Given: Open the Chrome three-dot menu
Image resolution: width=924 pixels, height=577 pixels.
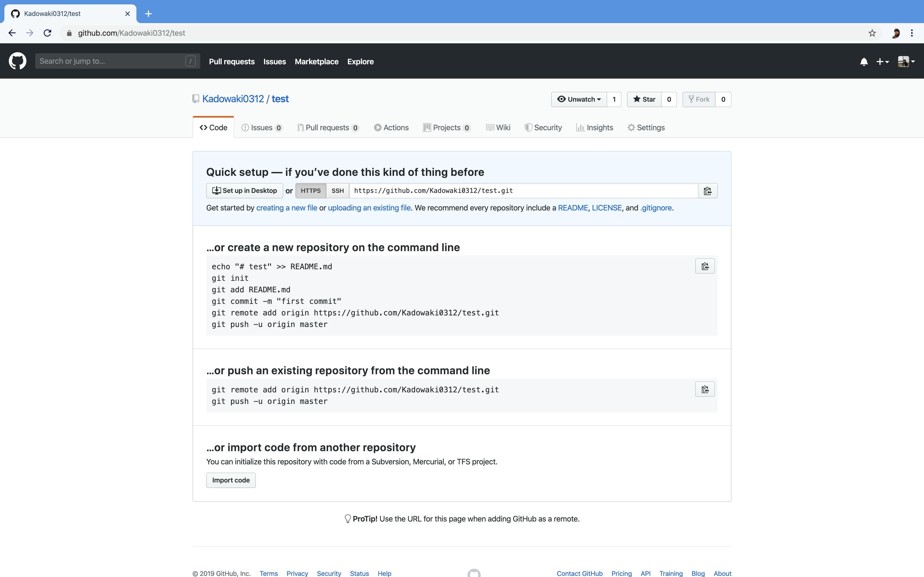Looking at the screenshot, I should pos(912,33).
